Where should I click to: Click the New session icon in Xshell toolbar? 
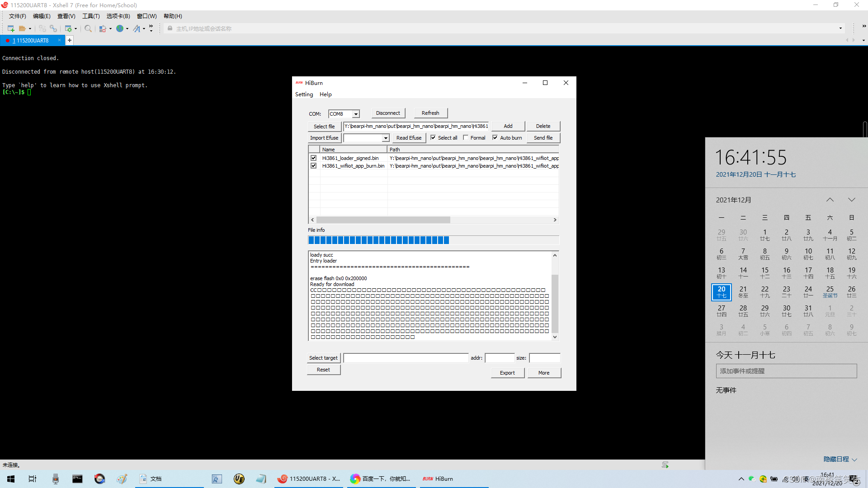[x=10, y=28]
